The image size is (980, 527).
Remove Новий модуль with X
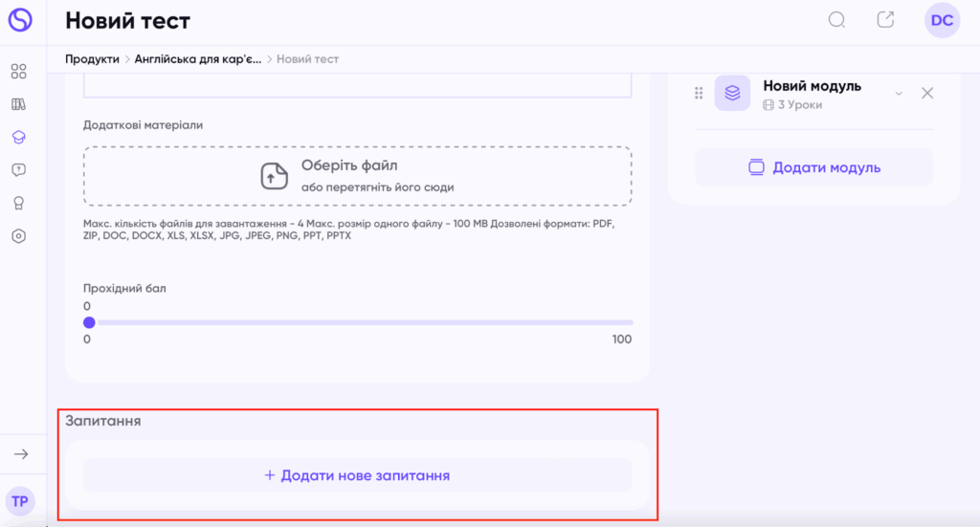click(x=927, y=93)
